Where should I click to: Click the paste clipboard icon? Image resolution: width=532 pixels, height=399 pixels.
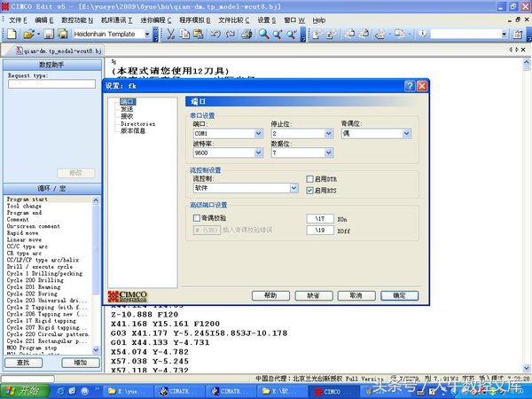point(198,34)
